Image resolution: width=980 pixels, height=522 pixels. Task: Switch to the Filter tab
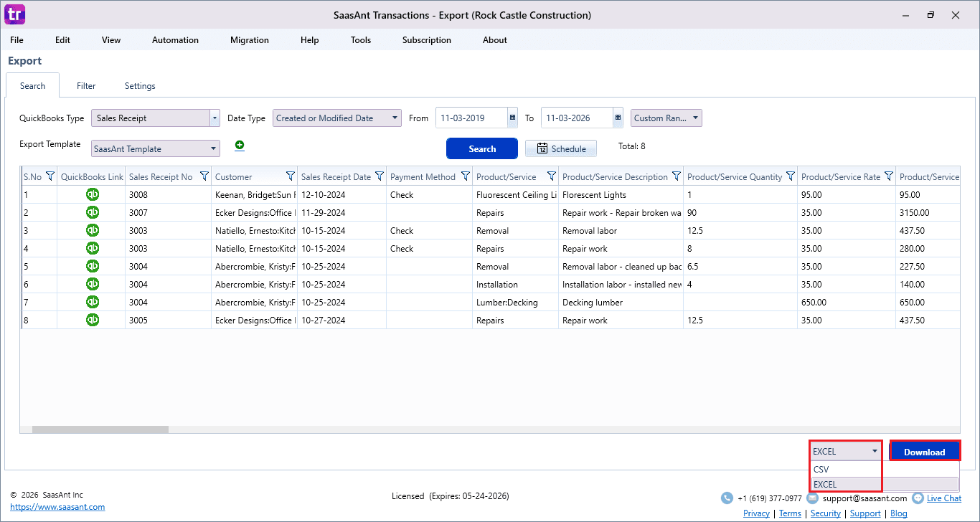pos(86,86)
